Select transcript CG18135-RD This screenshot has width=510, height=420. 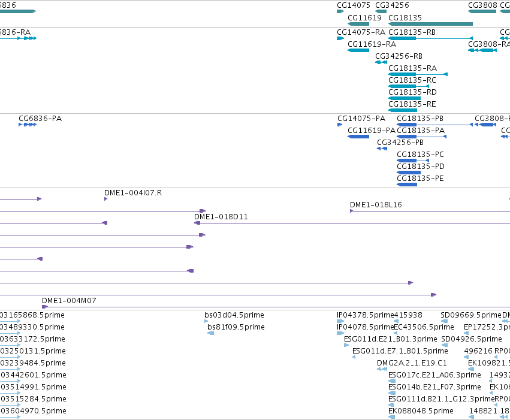click(412, 92)
